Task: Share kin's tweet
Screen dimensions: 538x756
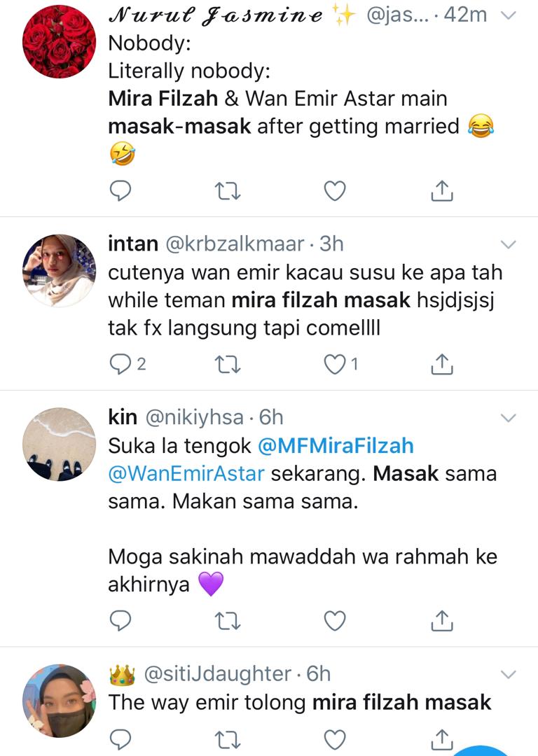Action: coord(442,619)
